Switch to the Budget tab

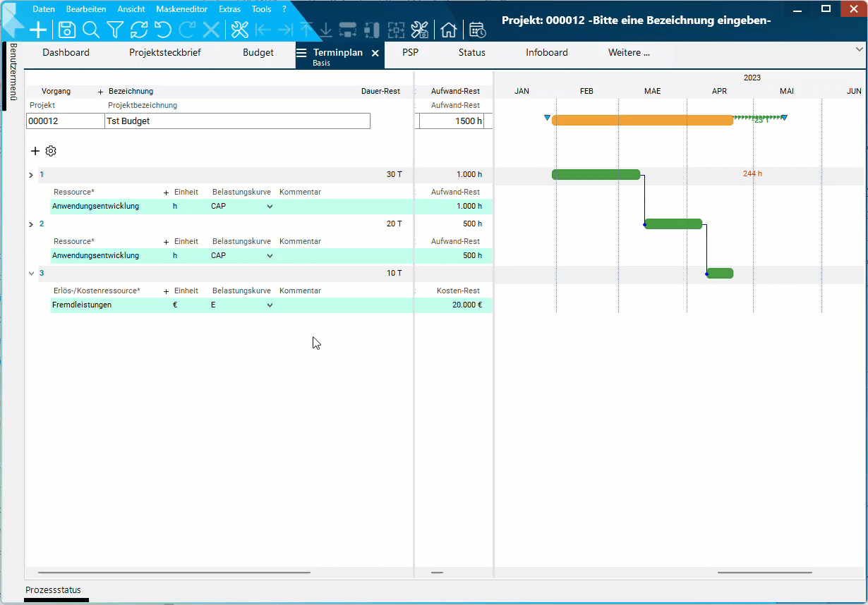pyautogui.click(x=258, y=53)
